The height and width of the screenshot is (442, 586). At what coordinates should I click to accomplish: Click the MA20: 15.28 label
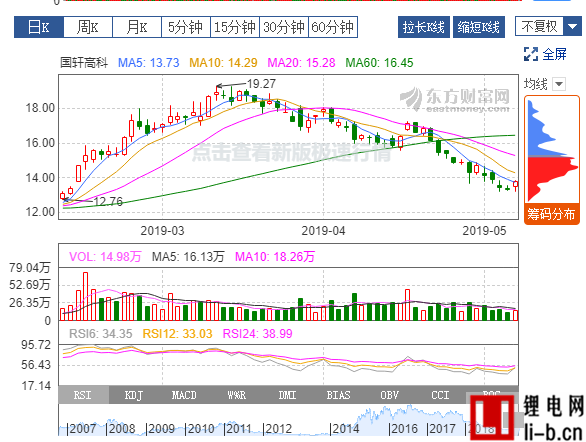click(301, 63)
